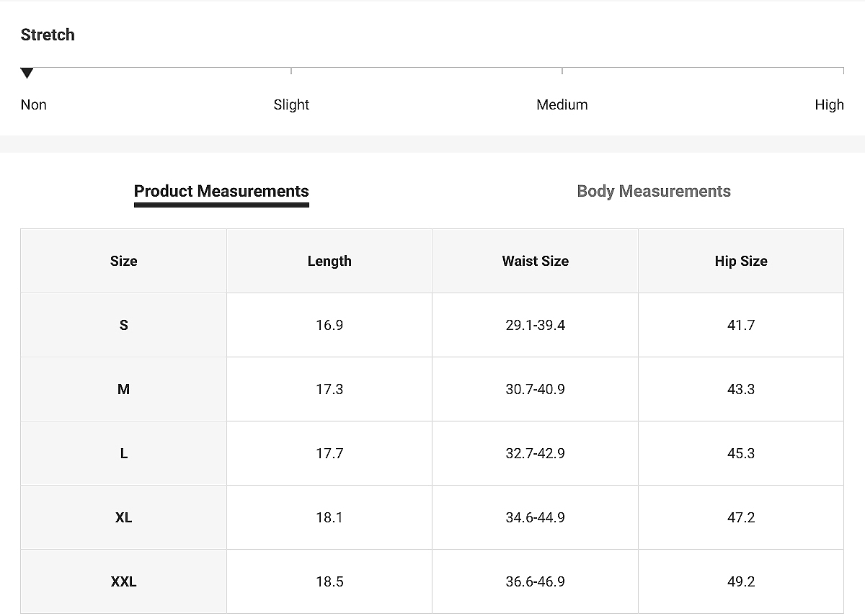Image resolution: width=865 pixels, height=616 pixels.
Task: Select the size L row label
Action: click(123, 453)
